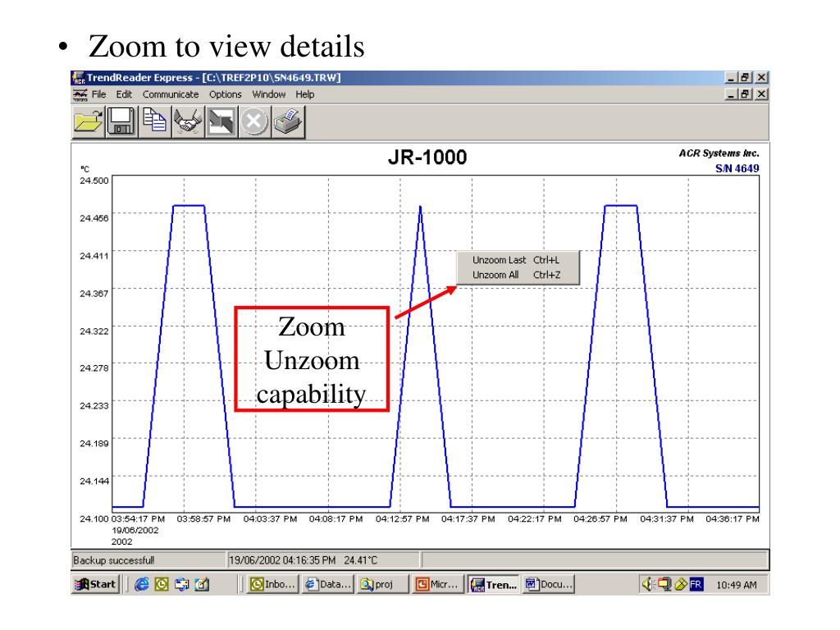Switch to Tren... taskbar button
Screen dimensions: 840x630
click(x=494, y=584)
